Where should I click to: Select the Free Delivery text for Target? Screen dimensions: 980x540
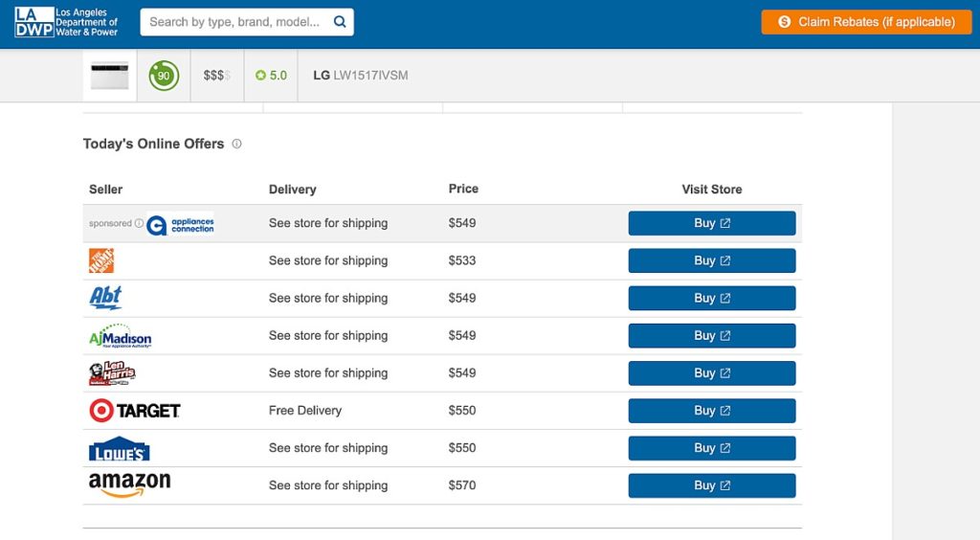(x=305, y=411)
